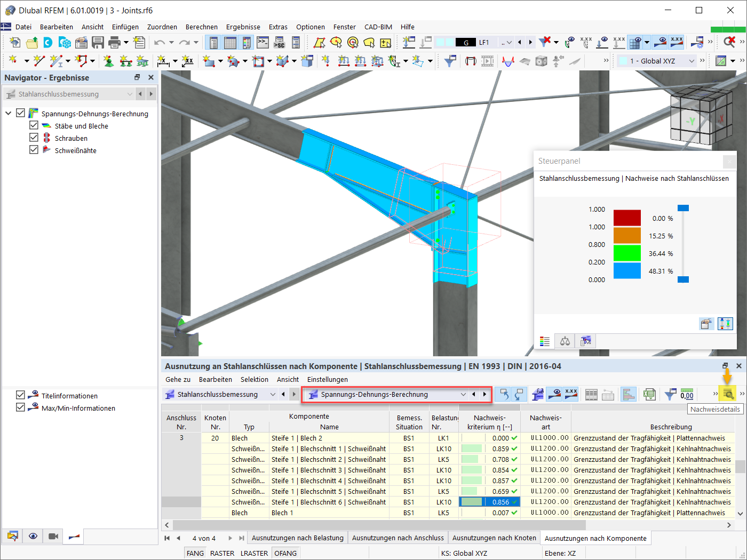Click the new nodal support icon

[x=109, y=61]
